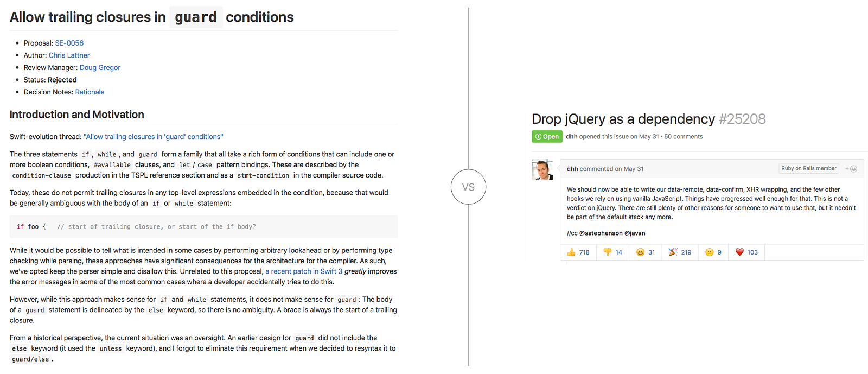Click dhh username in issue opened line
The width and height of the screenshot is (868, 374).
coord(571,137)
